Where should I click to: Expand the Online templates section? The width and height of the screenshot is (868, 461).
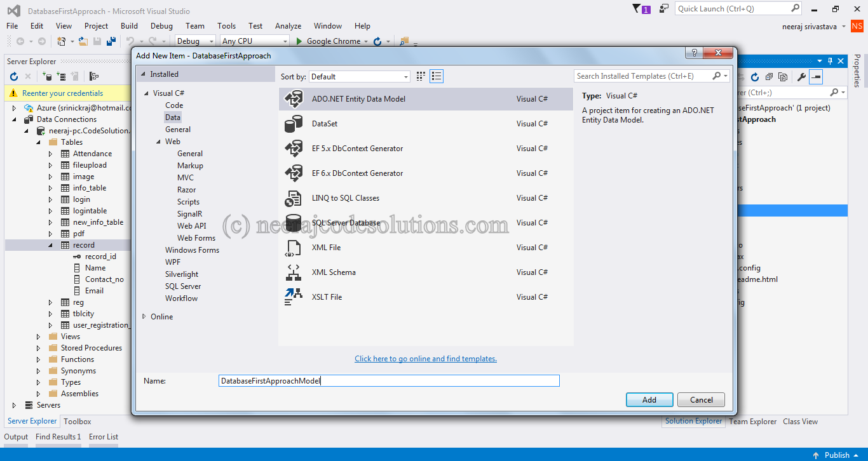coord(144,317)
